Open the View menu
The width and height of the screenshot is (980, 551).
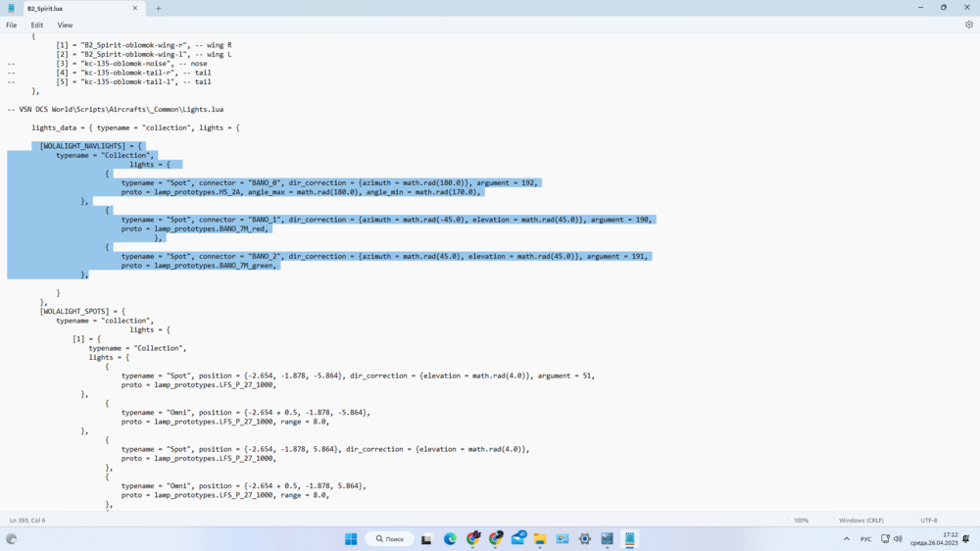tap(65, 25)
